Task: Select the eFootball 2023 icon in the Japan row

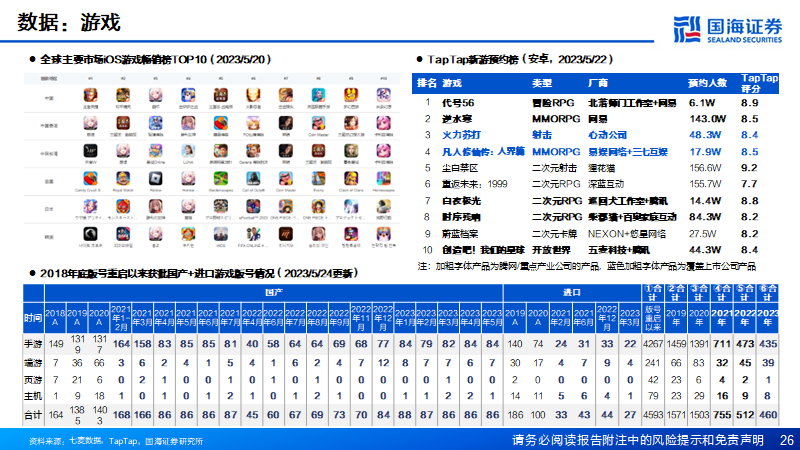Action: (253, 206)
